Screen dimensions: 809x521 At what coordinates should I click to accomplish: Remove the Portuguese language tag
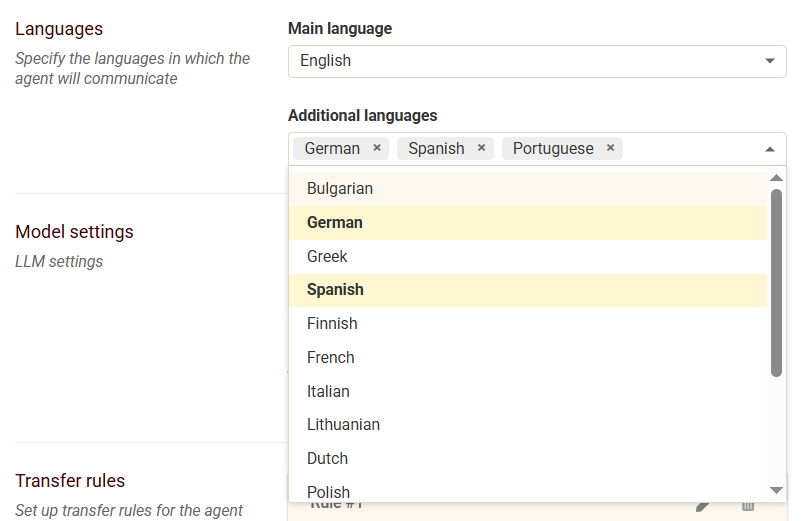point(610,148)
